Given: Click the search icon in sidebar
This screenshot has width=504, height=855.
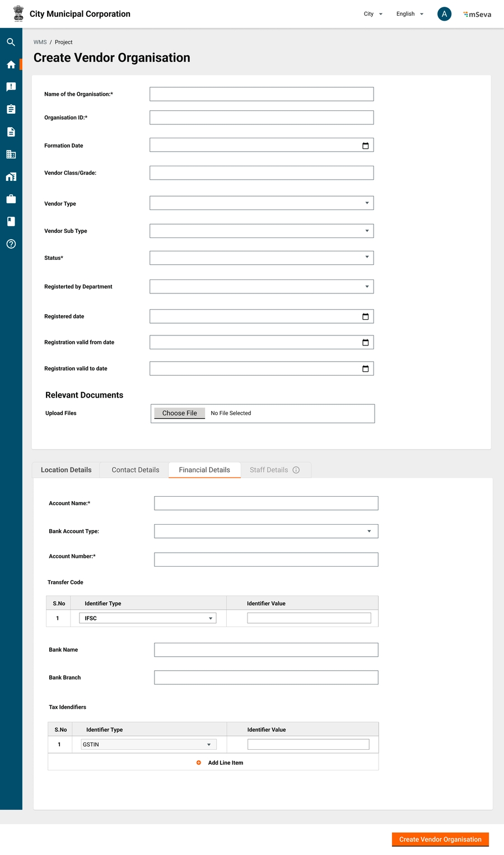Looking at the screenshot, I should [x=11, y=42].
